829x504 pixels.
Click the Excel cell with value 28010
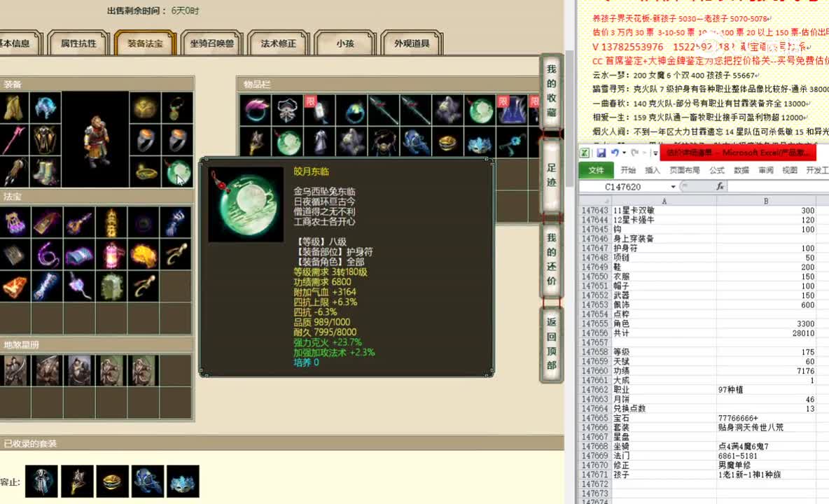[x=766, y=333]
